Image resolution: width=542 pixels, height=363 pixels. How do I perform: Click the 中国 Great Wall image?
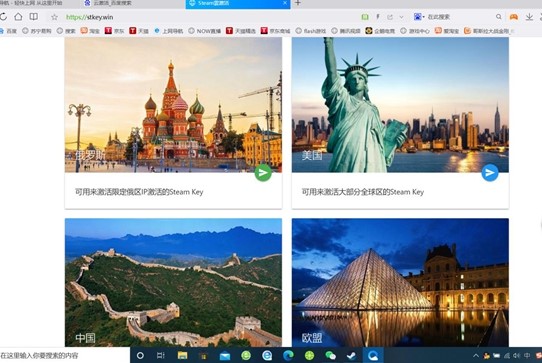173,282
